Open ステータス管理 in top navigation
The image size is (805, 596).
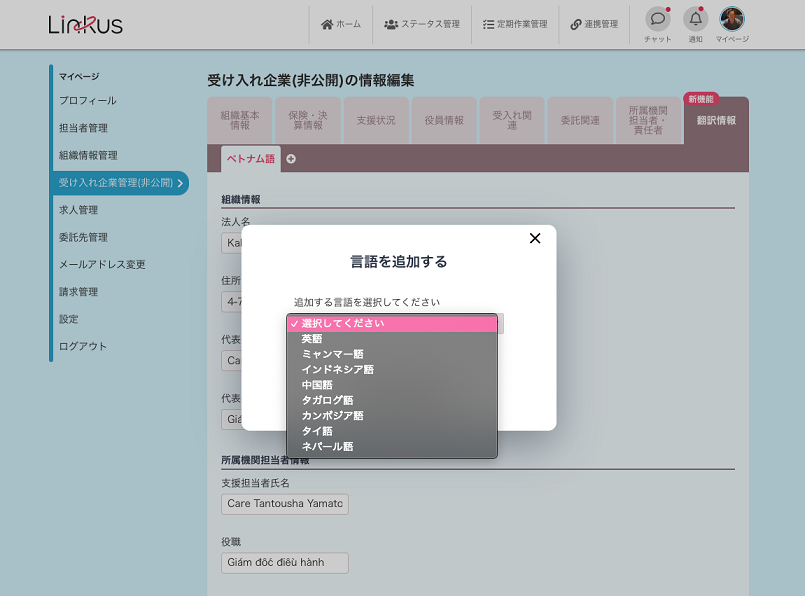pyautogui.click(x=422, y=24)
